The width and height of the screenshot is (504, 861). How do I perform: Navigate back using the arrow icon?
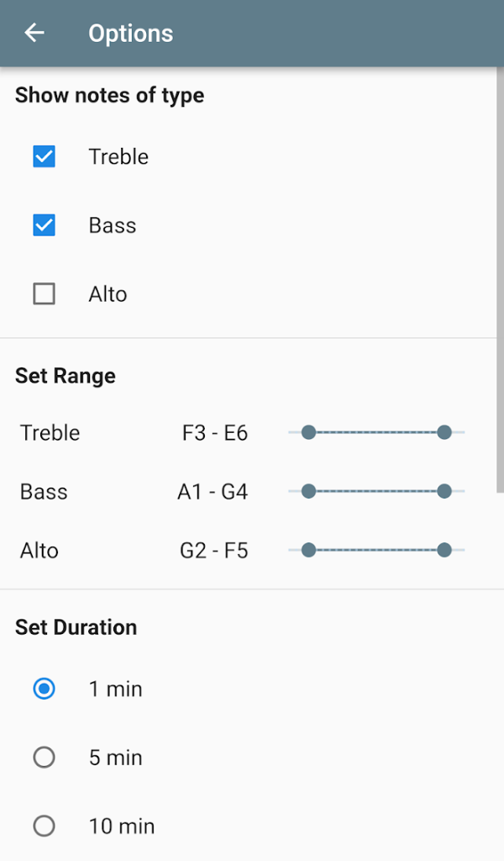click(34, 32)
